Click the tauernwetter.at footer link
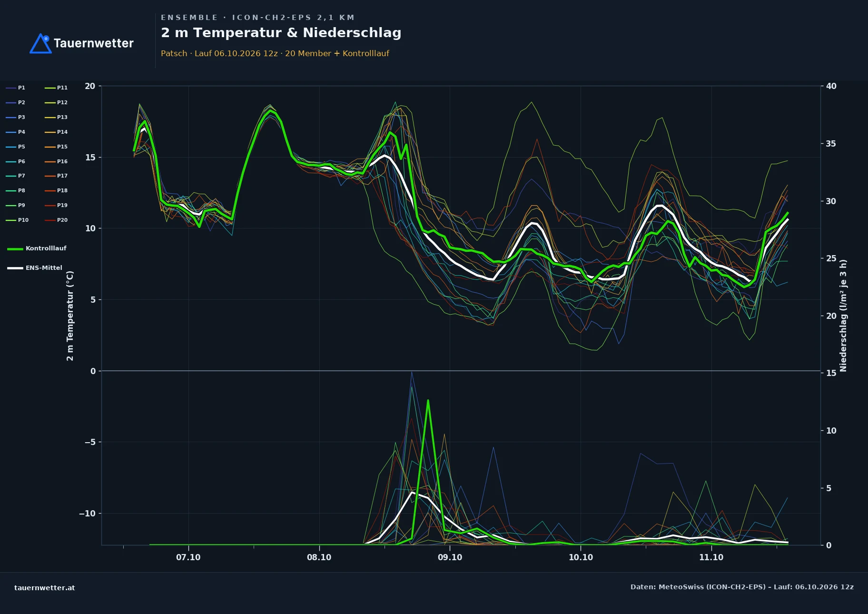Screen dimensions: 868x614 (45, 588)
